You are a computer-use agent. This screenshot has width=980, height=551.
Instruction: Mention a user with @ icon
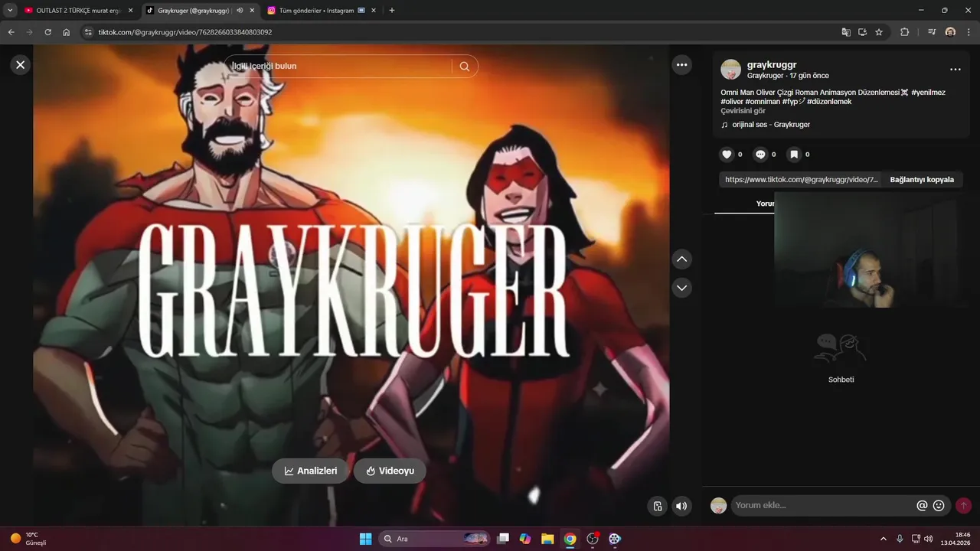point(922,505)
